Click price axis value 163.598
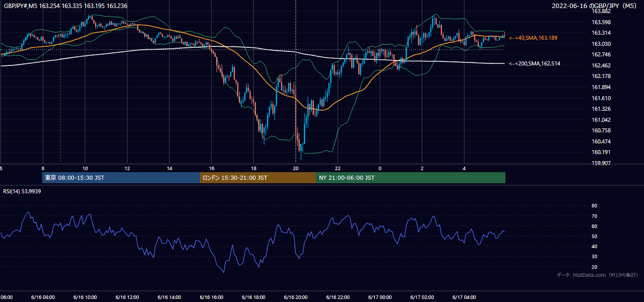This screenshot has width=644, height=302. (601, 22)
